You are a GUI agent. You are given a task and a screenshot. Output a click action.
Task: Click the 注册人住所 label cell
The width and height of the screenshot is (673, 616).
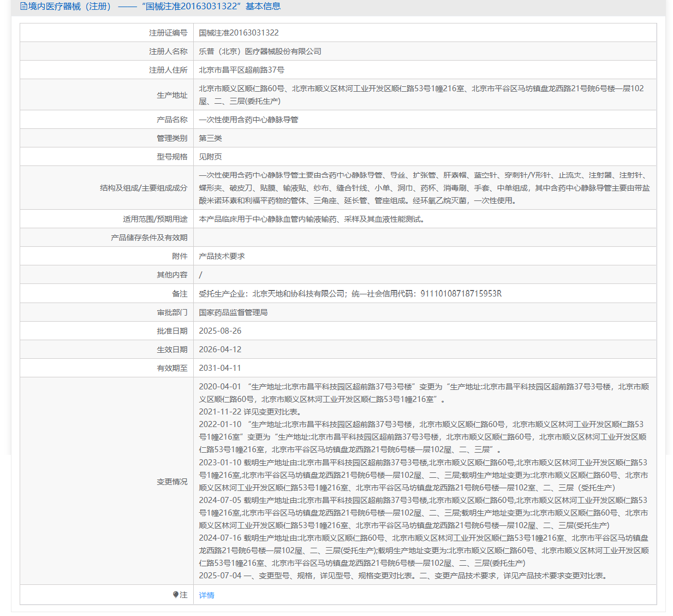coord(107,70)
